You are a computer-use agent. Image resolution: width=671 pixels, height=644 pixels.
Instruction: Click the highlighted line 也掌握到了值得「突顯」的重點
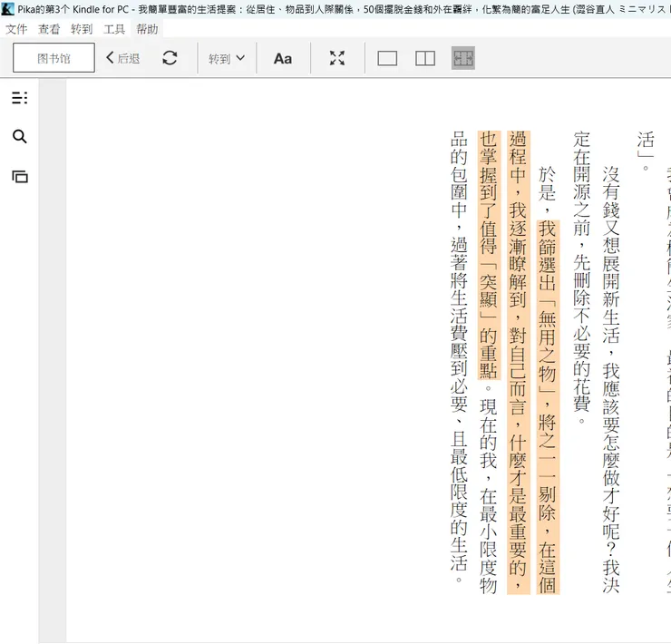(x=489, y=255)
